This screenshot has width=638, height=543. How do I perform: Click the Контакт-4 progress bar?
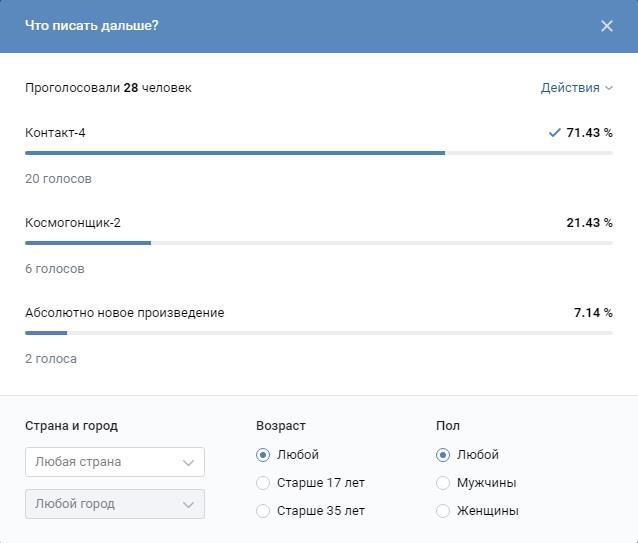pos(235,153)
